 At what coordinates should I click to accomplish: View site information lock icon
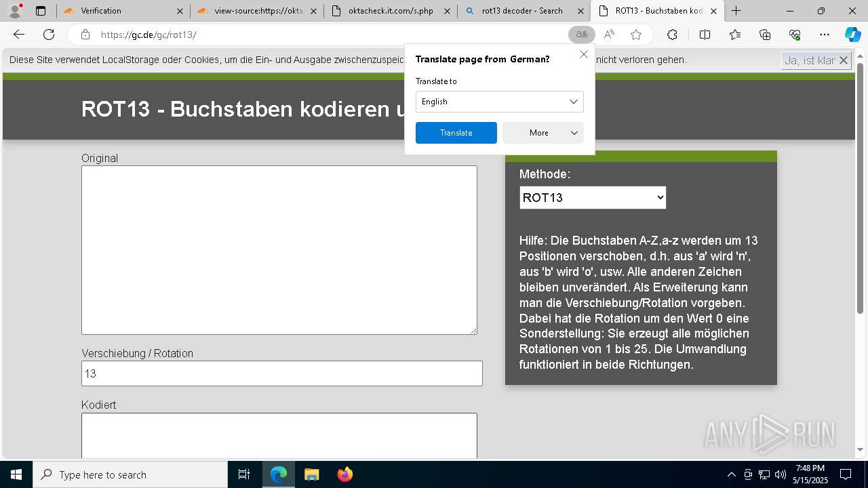coord(85,35)
